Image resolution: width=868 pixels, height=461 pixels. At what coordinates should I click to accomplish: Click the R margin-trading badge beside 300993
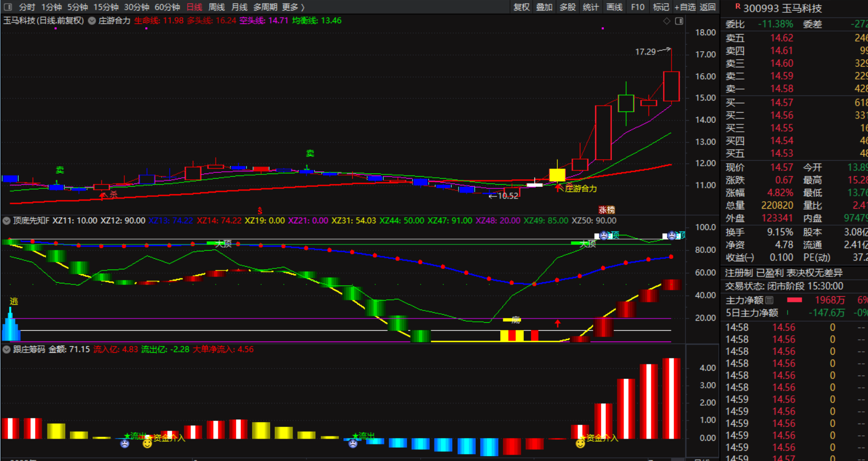[x=737, y=6]
